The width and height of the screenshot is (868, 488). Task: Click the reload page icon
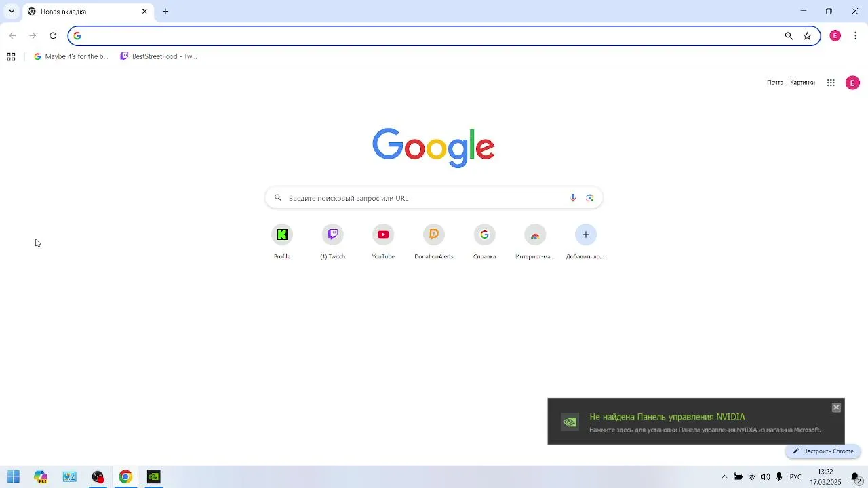click(53, 36)
